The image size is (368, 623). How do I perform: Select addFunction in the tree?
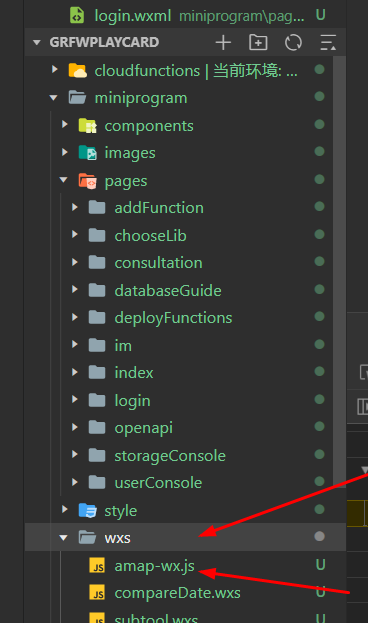point(159,208)
